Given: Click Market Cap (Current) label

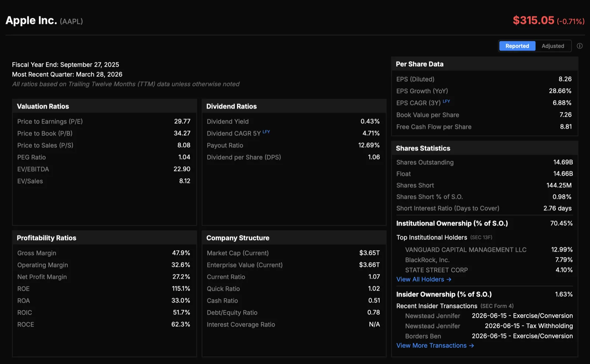Looking at the screenshot, I should click(x=237, y=253).
